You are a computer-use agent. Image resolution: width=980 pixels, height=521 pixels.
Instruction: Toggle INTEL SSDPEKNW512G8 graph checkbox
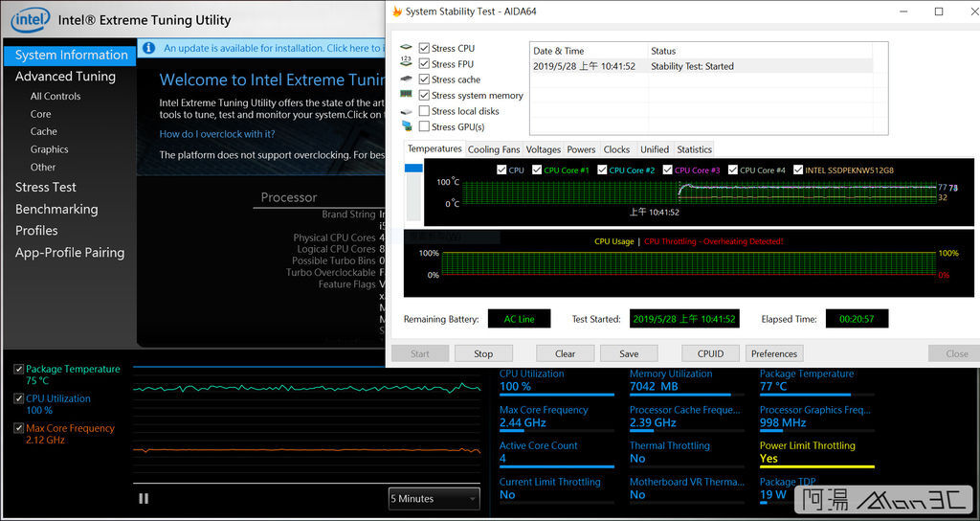coord(798,170)
